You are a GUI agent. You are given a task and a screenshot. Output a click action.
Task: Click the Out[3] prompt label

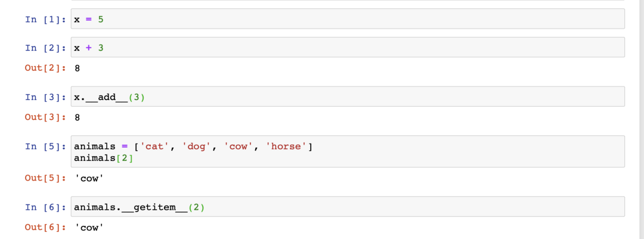(x=45, y=117)
